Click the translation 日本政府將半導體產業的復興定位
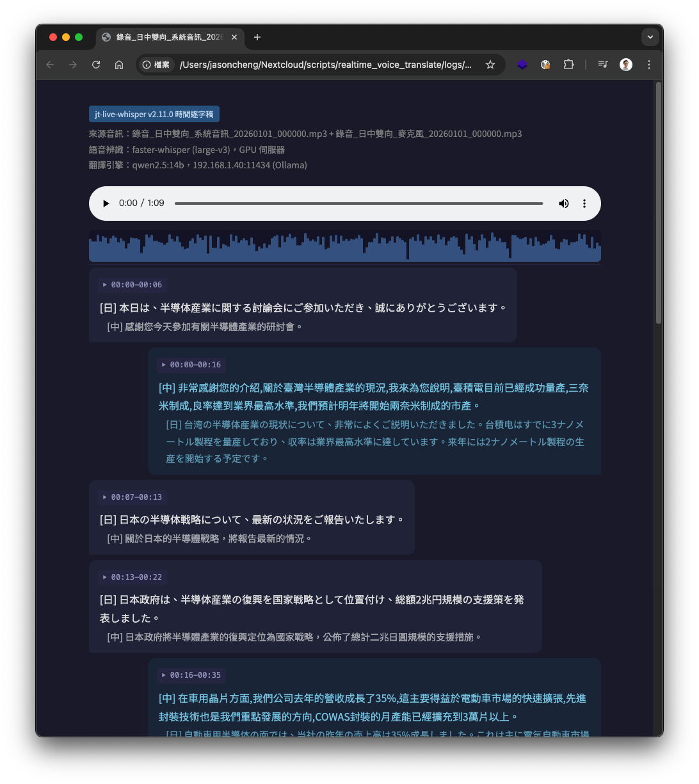 pyautogui.click(x=294, y=637)
